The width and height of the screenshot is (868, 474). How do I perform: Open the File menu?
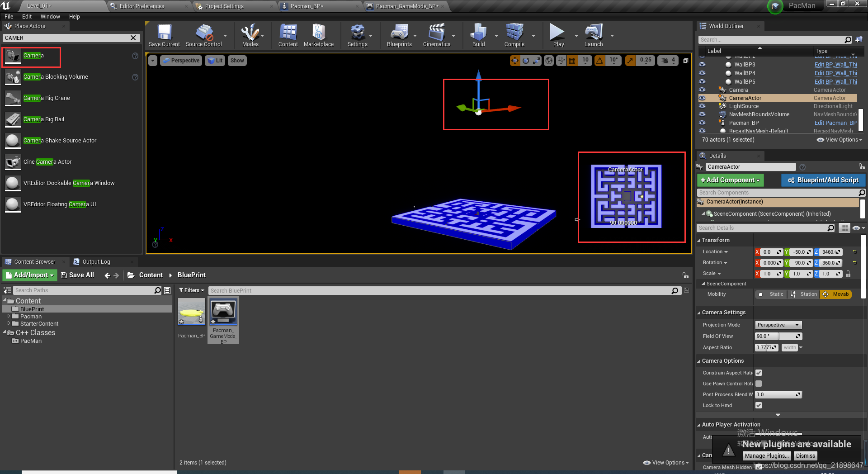[9, 17]
